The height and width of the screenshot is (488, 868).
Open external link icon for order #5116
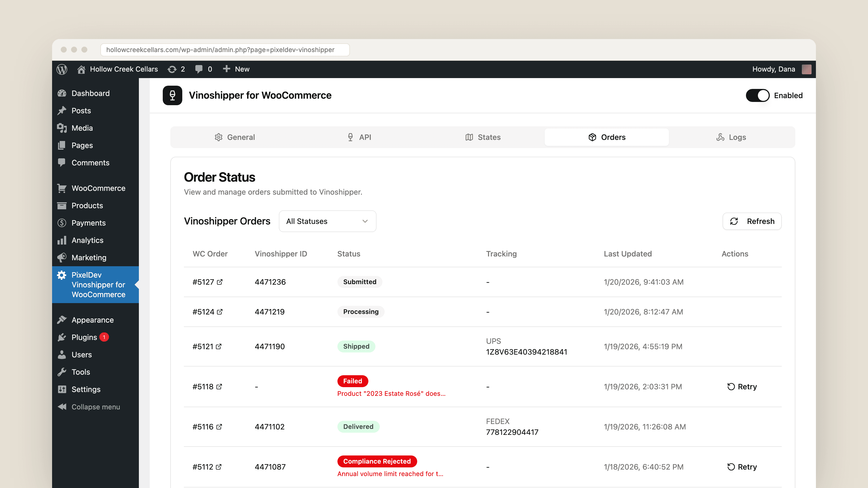[x=219, y=427]
